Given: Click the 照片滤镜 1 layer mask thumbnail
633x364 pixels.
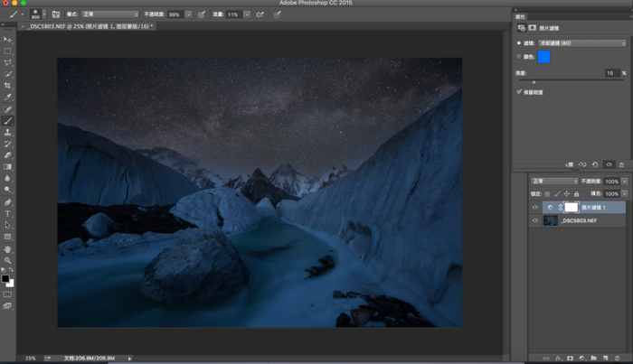Looking at the screenshot, I should [571, 207].
